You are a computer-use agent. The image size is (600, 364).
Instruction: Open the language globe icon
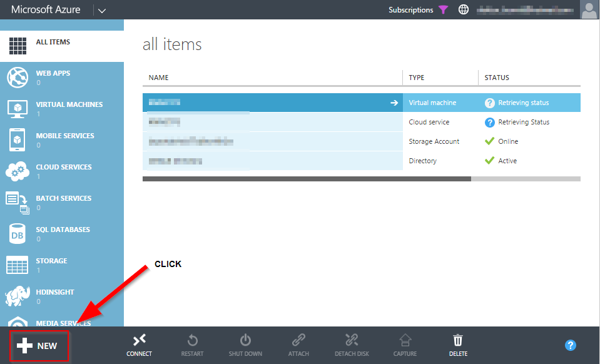coord(464,9)
